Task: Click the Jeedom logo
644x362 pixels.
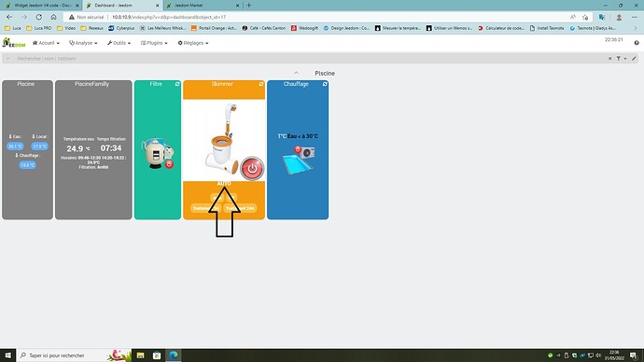Action: click(x=14, y=43)
